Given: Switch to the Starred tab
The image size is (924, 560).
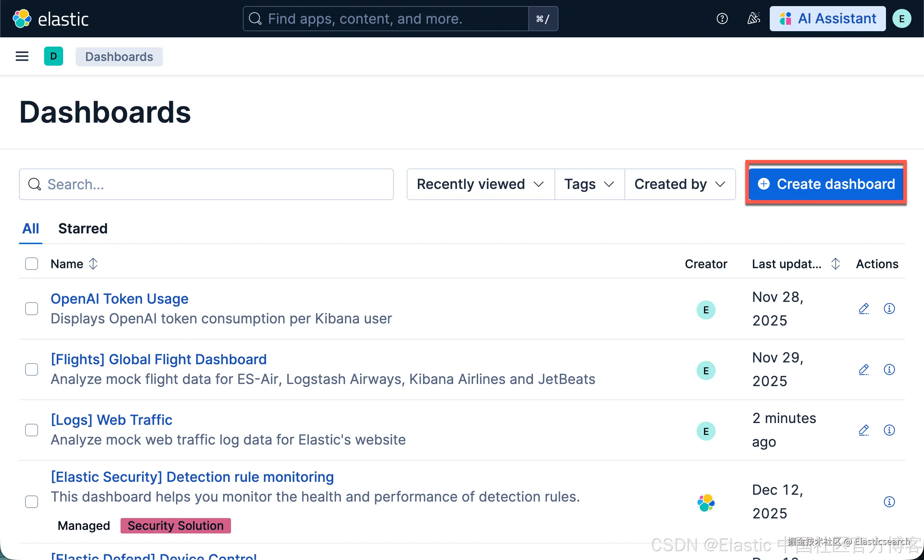Looking at the screenshot, I should [83, 228].
